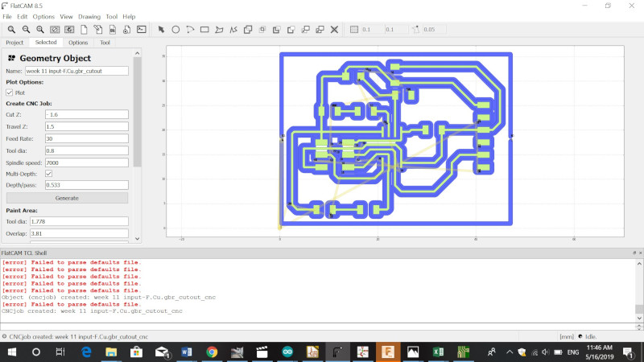Click the X Delete Shape icon
Image resolution: width=644 pixels, height=362 pixels.
[334, 30]
